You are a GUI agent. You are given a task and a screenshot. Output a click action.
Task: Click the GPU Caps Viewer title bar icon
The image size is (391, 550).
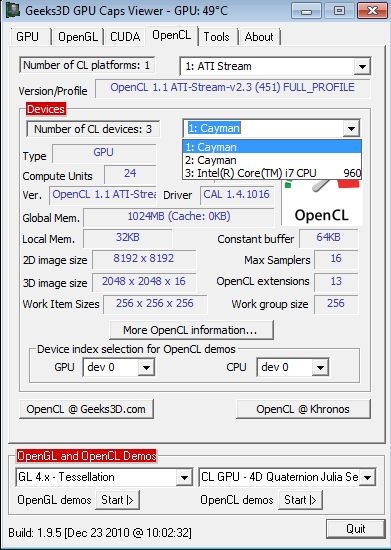12,10
